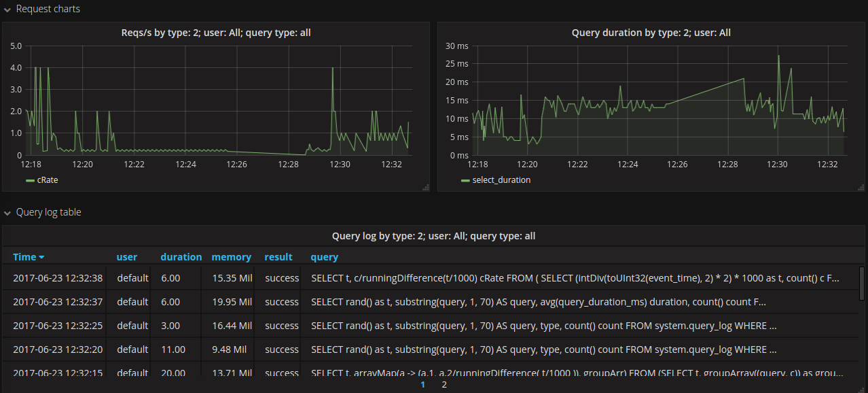This screenshot has height=393, width=868.
Task: Go to page 2 of query log
Action: (444, 385)
